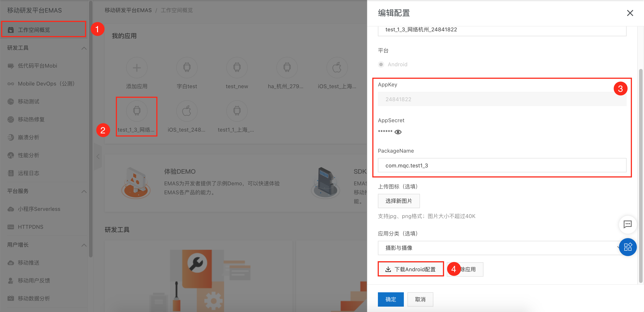
Task: Close the 编辑配置 panel
Action: coord(630,13)
